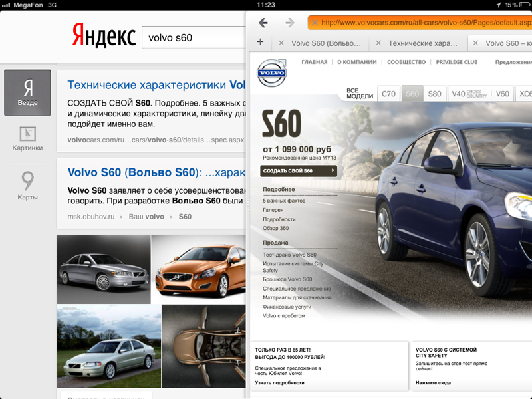Click msk.obuhov.ru result source link
The height and width of the screenshot is (399, 532).
[91, 217]
